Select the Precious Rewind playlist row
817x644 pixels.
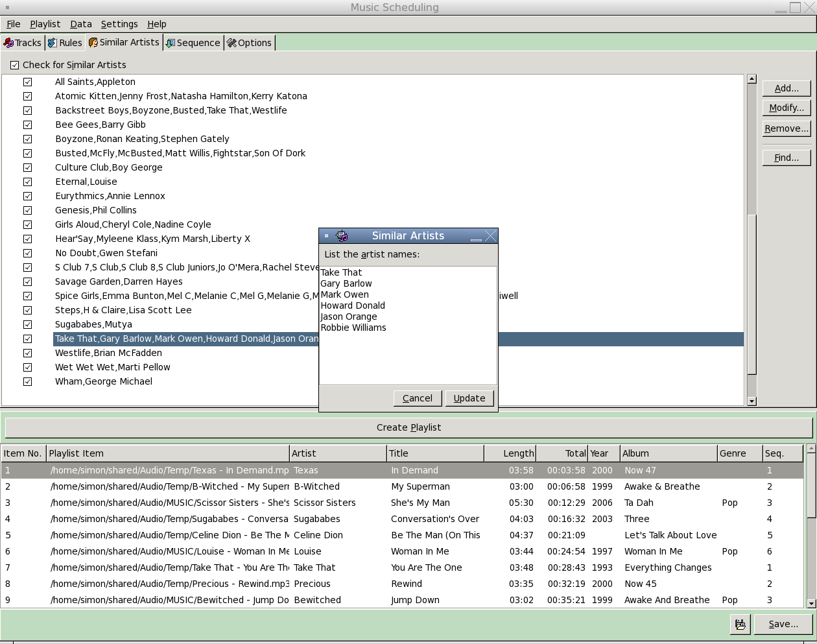tap(402, 584)
